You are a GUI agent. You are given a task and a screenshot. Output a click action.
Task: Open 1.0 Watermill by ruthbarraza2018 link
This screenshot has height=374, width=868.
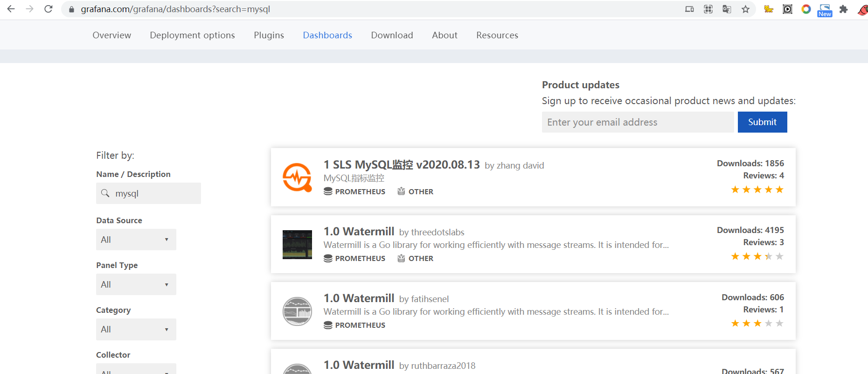pyautogui.click(x=359, y=365)
